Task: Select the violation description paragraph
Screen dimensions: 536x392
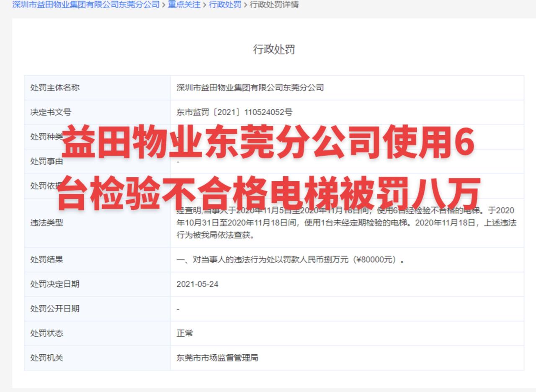Action: [347, 223]
